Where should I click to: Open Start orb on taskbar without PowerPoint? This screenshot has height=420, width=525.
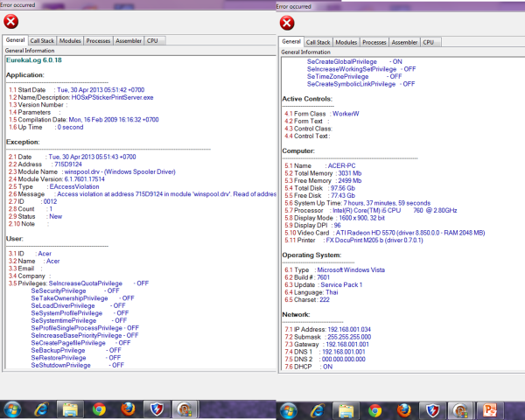[12, 409]
